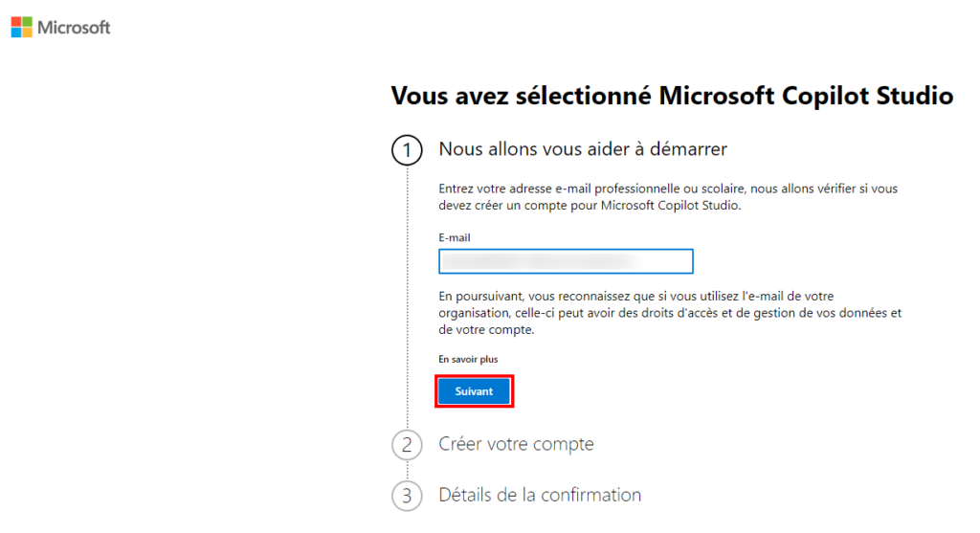Focus the E-mail input field
The width and height of the screenshot is (980, 533).
pyautogui.click(x=566, y=261)
